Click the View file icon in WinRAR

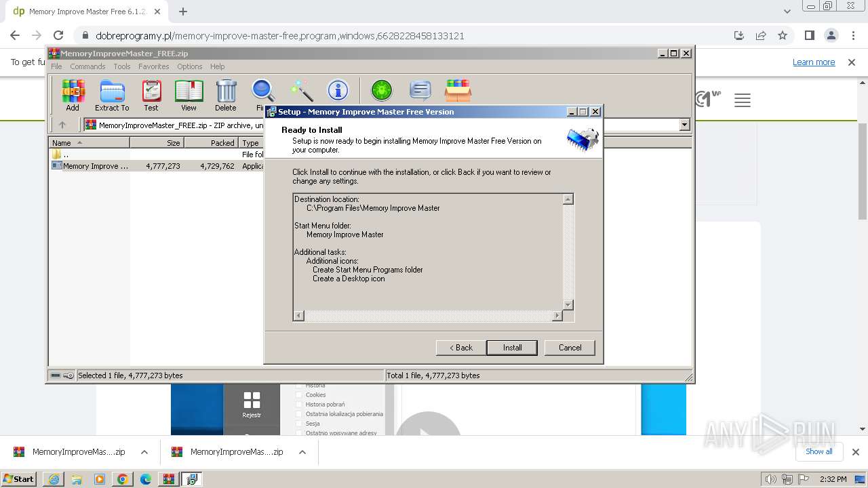pyautogui.click(x=189, y=96)
